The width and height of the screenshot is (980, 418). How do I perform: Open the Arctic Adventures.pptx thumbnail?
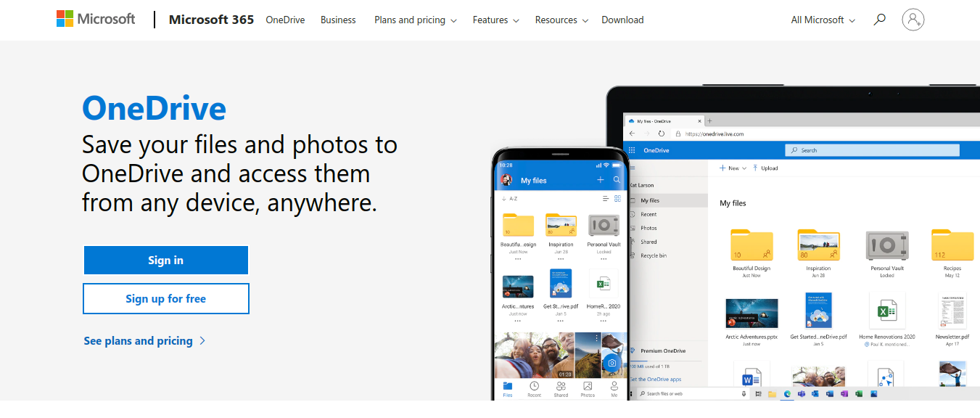752,313
